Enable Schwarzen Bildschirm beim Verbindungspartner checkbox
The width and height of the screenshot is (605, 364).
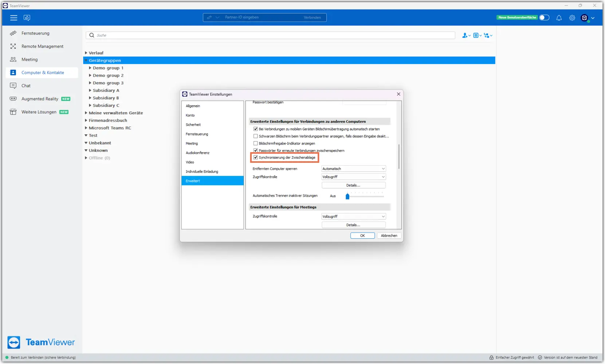pos(255,136)
